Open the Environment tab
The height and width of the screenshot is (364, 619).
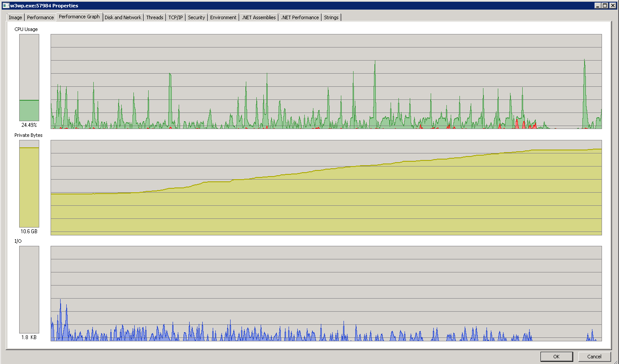223,17
